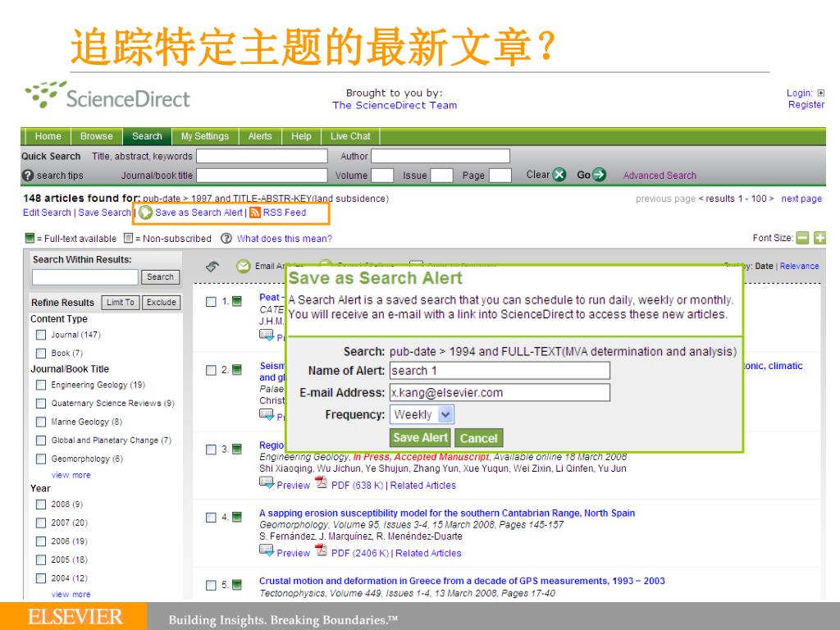
Task: Check Marine Geology (8) checkbox
Action: click(41, 422)
